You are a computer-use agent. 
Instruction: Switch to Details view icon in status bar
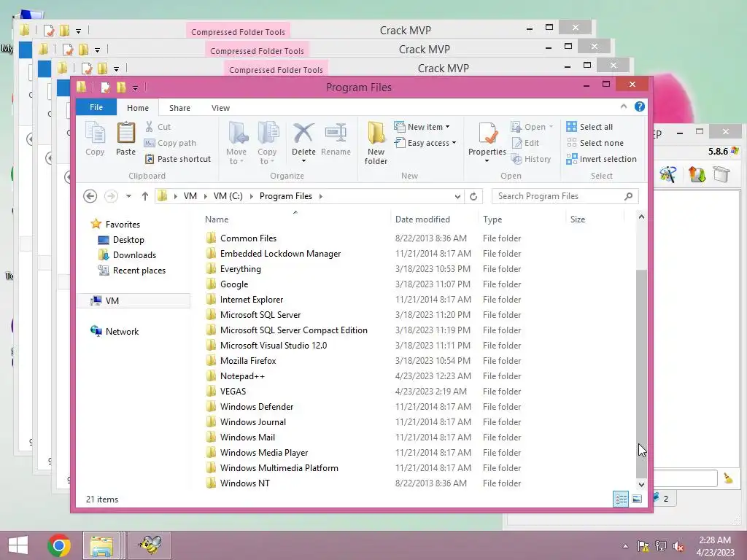[x=621, y=499]
